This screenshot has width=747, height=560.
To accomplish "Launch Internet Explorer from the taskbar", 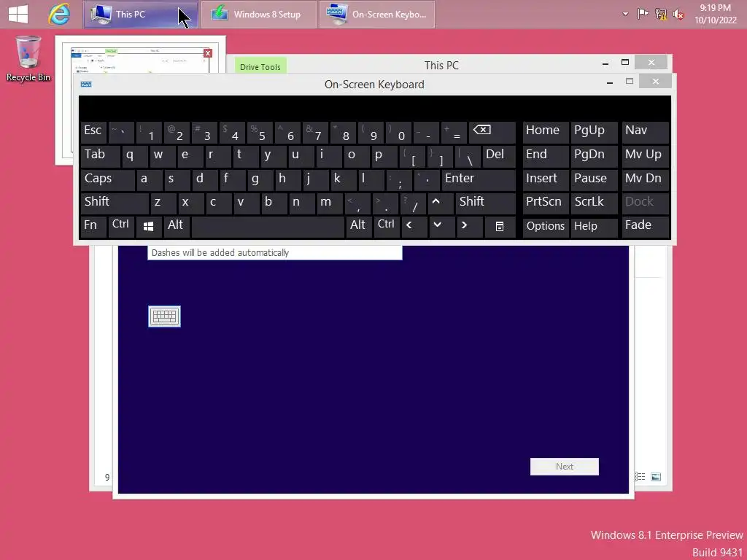I will click(x=59, y=15).
